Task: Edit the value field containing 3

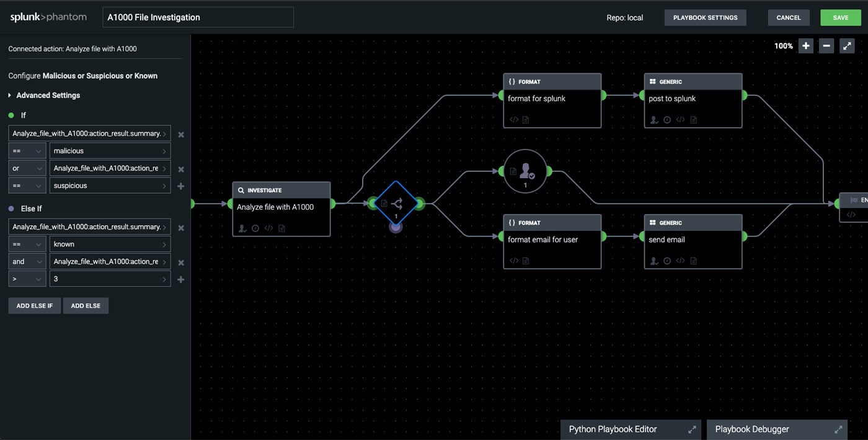Action: click(x=110, y=279)
